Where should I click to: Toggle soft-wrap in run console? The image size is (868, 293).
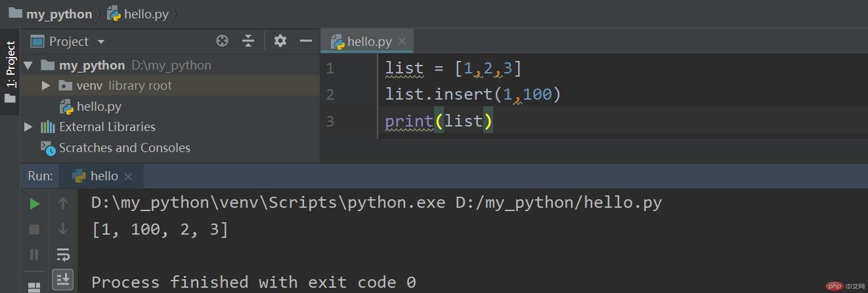63,254
